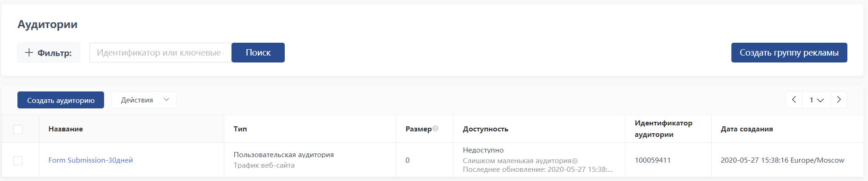This screenshot has height=181, width=868.
Task: Click the Доступность column header
Action: click(486, 129)
